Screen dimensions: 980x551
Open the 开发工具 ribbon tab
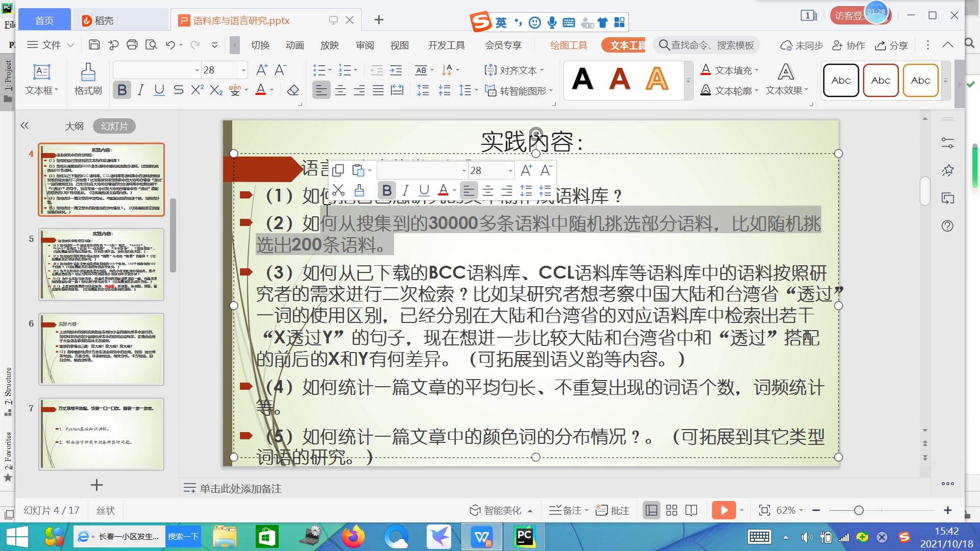(447, 45)
